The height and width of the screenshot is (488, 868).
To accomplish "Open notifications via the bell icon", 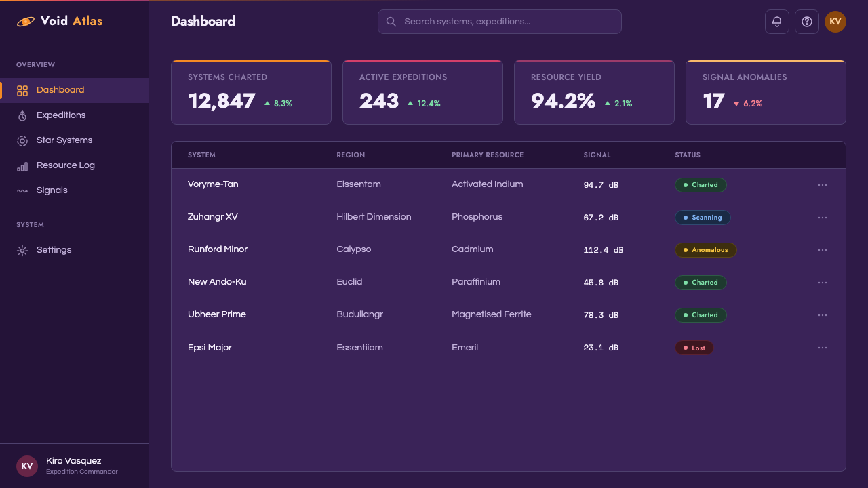I will point(777,22).
